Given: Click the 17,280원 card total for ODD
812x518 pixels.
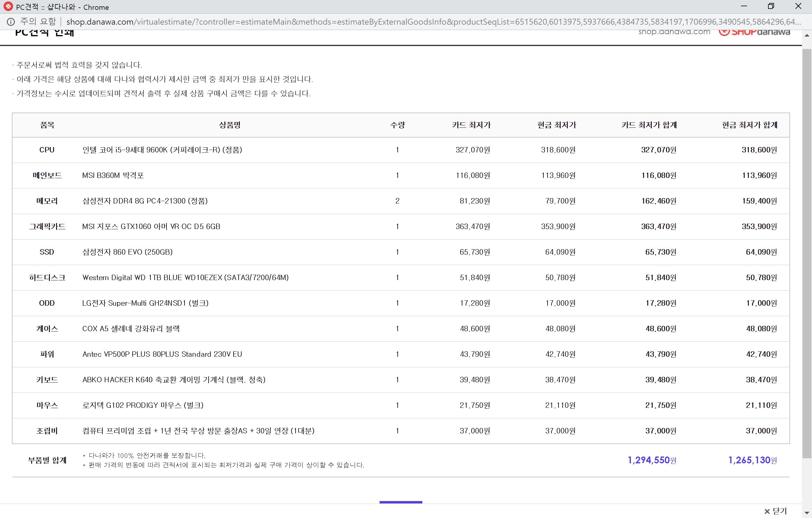Looking at the screenshot, I should [661, 303].
